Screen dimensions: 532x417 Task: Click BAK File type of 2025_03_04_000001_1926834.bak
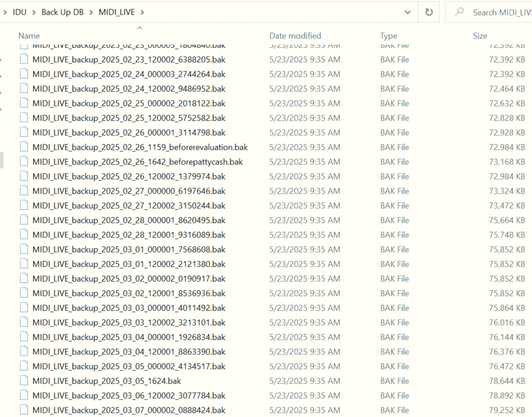395,337
